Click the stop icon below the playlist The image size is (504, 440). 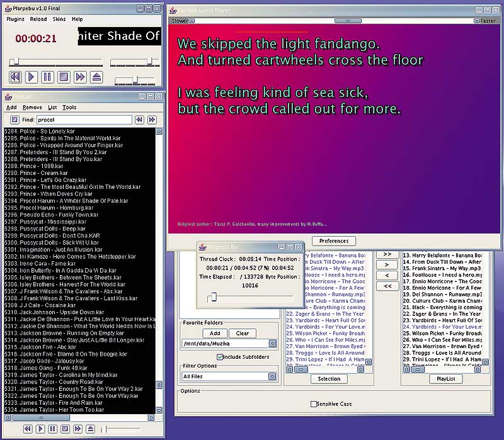tap(66, 429)
